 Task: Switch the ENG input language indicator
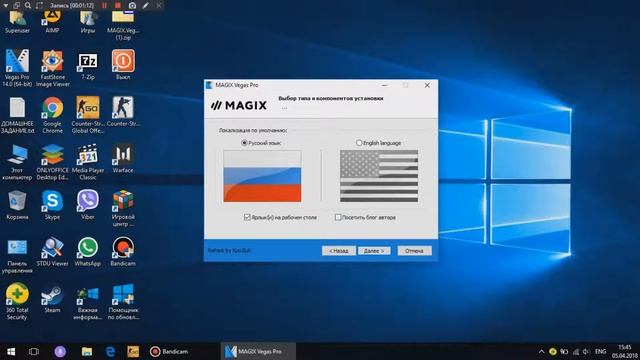pyautogui.click(x=600, y=351)
